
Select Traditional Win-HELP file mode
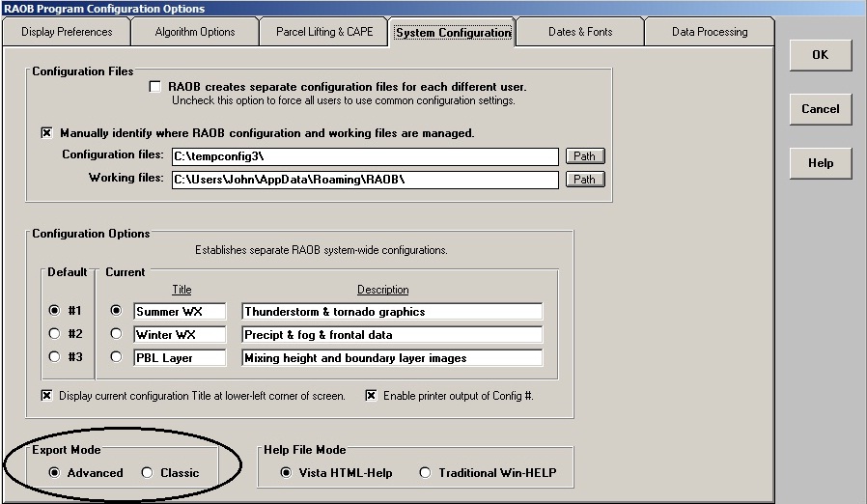coord(425,472)
